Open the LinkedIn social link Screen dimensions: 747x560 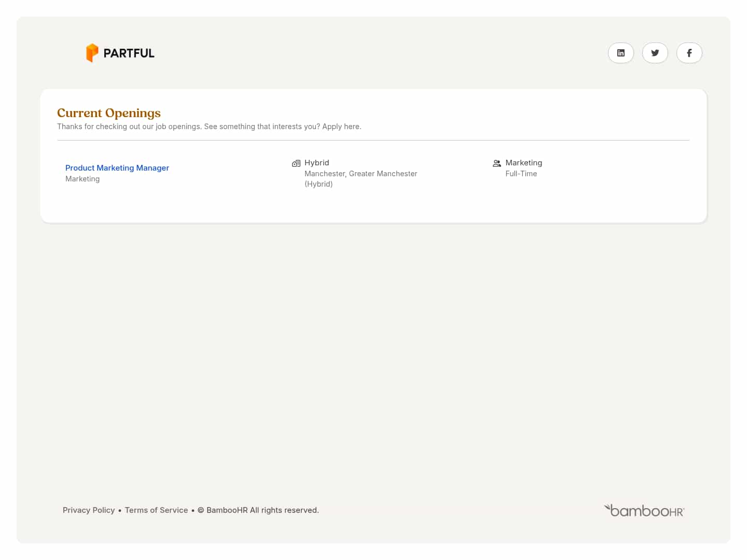(620, 53)
